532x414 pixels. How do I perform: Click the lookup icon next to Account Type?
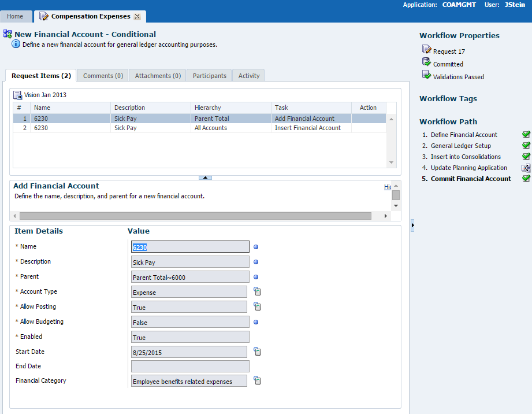[x=258, y=292]
